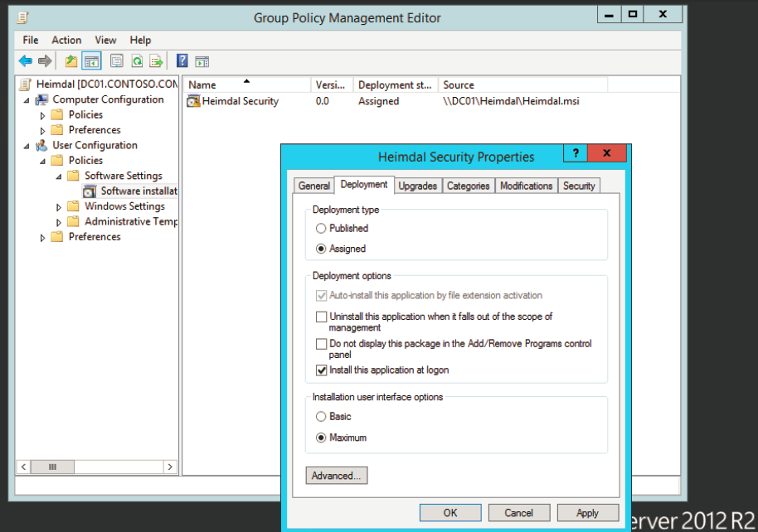Click the Administrative Templates folder icon
758x532 pixels.
[x=73, y=221]
